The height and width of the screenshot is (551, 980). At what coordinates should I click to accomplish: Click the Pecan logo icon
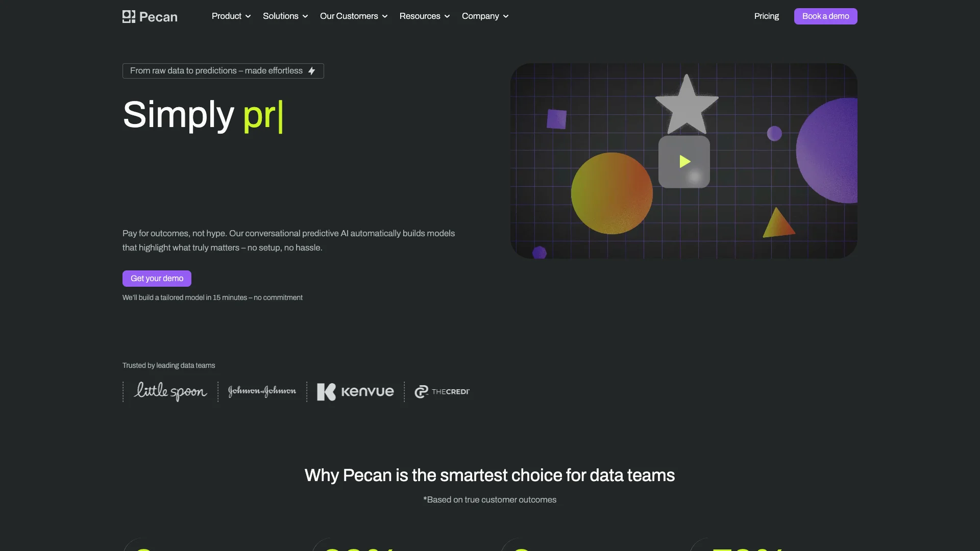(129, 16)
